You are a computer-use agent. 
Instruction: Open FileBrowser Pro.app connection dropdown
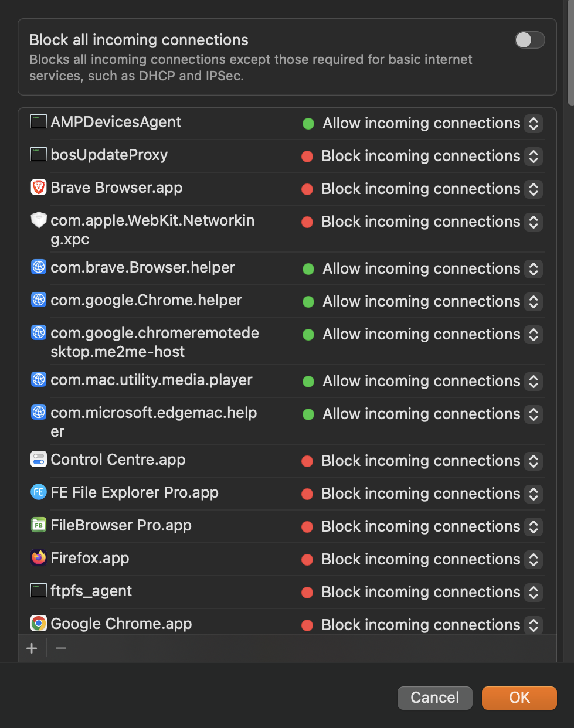(533, 527)
